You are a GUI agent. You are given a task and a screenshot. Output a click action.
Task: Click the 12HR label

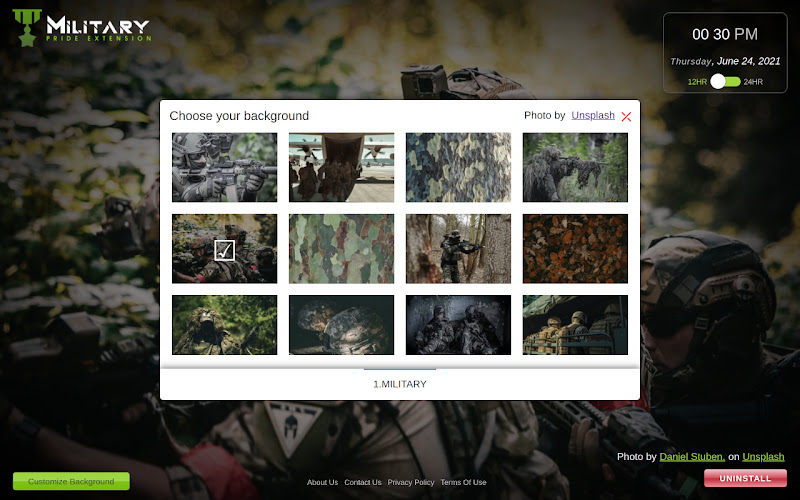[x=697, y=82]
